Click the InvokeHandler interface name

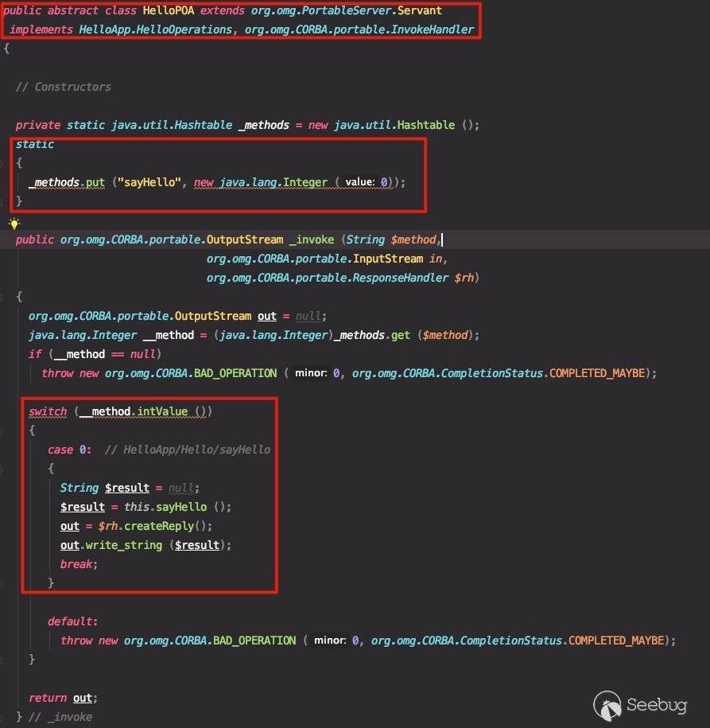432,29
